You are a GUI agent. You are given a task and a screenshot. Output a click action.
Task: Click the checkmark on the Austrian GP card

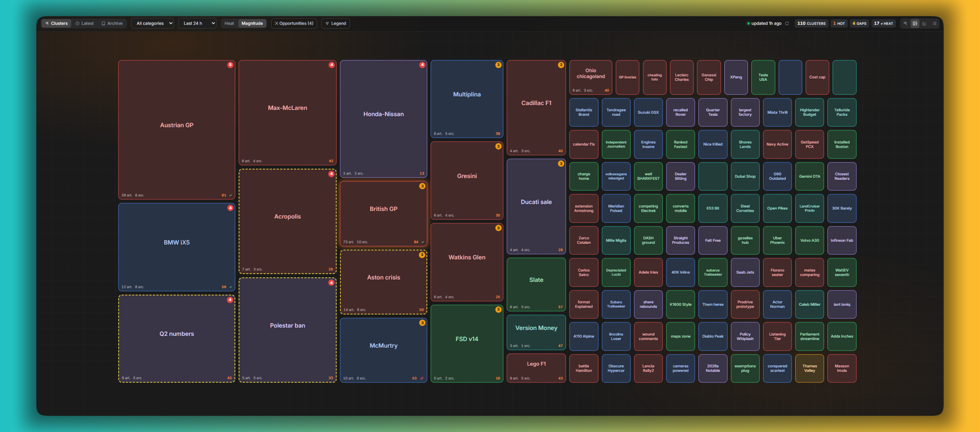point(230,195)
